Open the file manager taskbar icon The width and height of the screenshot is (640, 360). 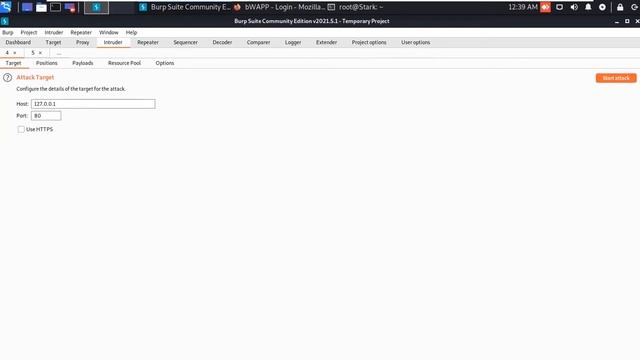(x=41, y=7)
